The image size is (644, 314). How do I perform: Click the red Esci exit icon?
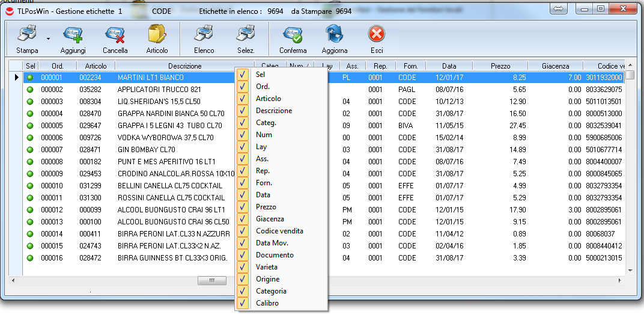click(x=377, y=35)
